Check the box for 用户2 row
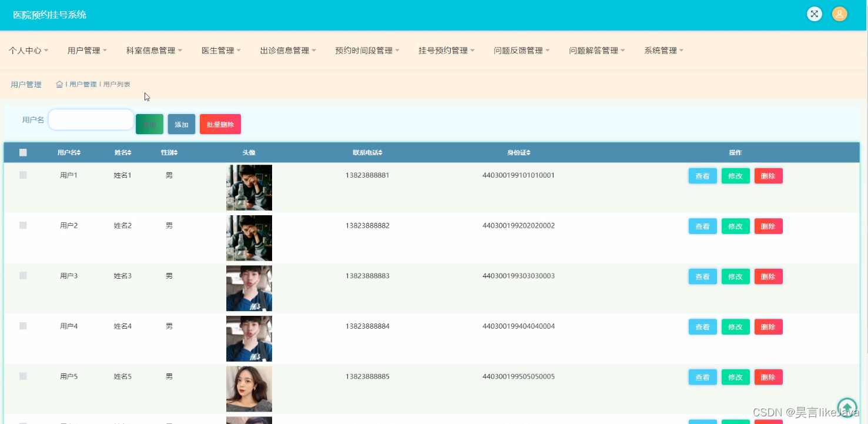The height and width of the screenshot is (424, 868). tap(23, 225)
